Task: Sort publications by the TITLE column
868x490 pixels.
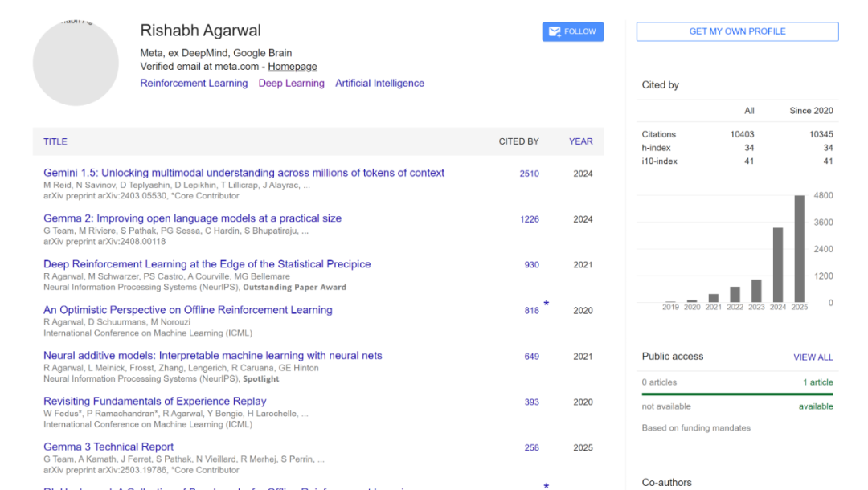Action: (55, 141)
